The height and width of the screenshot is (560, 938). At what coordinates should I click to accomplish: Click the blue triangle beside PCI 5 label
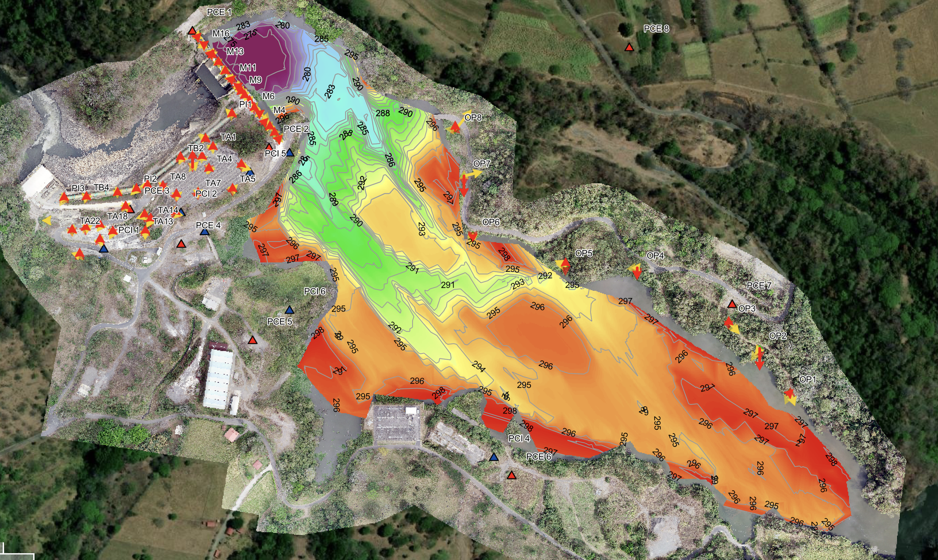(x=290, y=153)
